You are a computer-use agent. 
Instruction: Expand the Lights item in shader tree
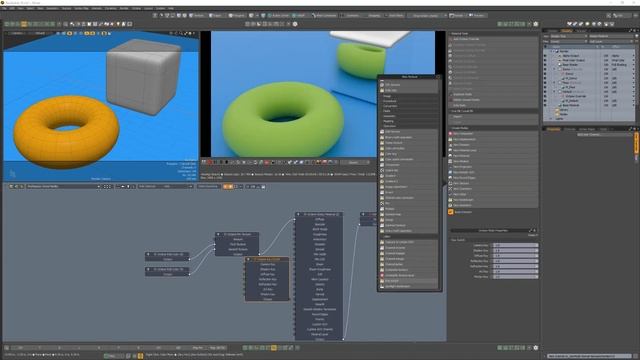point(551,119)
